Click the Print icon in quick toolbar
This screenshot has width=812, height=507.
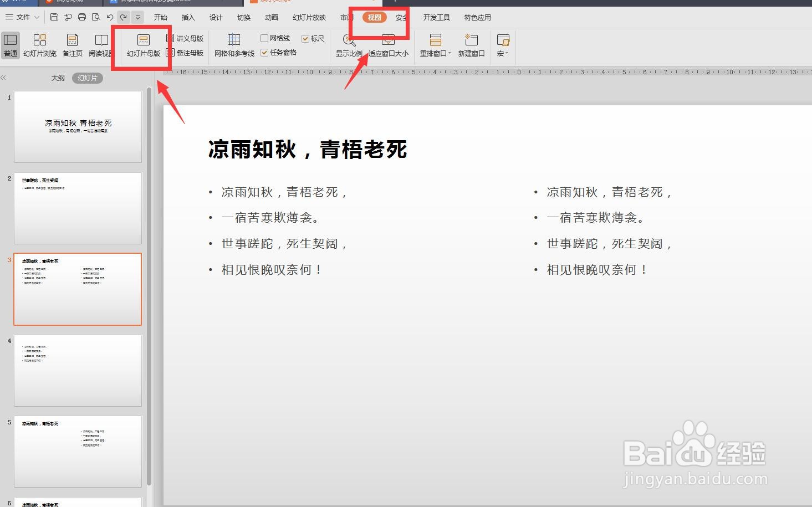coord(82,17)
